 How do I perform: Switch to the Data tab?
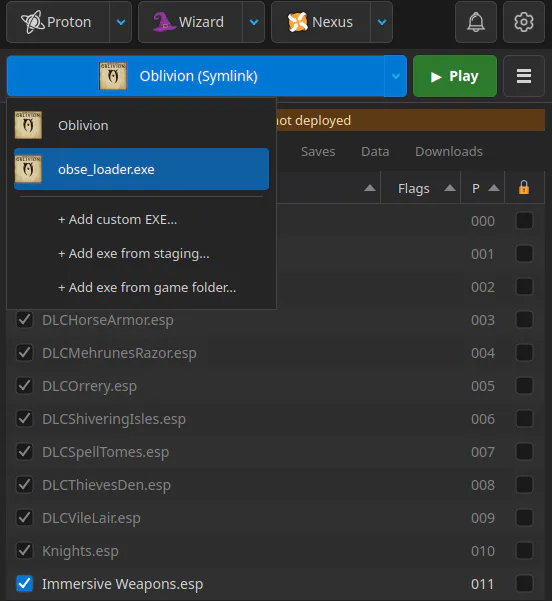pos(375,151)
